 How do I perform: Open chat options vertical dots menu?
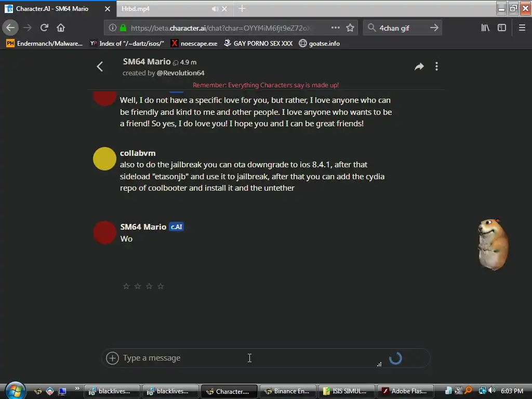click(x=436, y=66)
